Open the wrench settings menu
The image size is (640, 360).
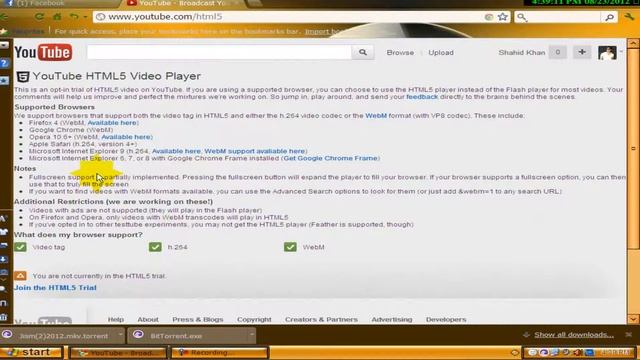tap(629, 16)
